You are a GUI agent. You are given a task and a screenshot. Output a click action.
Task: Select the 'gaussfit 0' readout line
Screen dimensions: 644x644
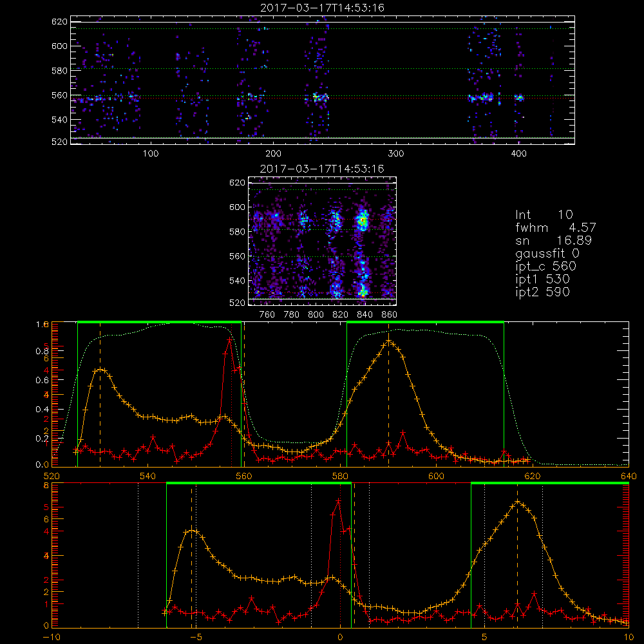click(547, 254)
